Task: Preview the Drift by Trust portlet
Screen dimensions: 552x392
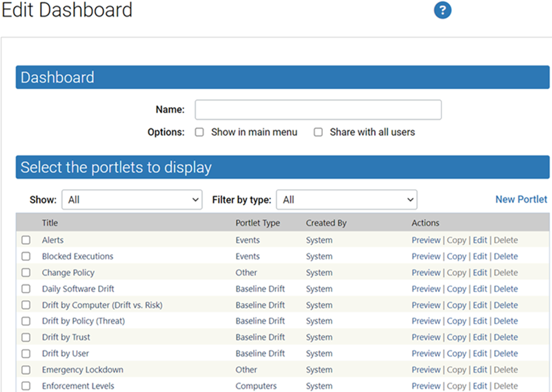Action: point(426,337)
